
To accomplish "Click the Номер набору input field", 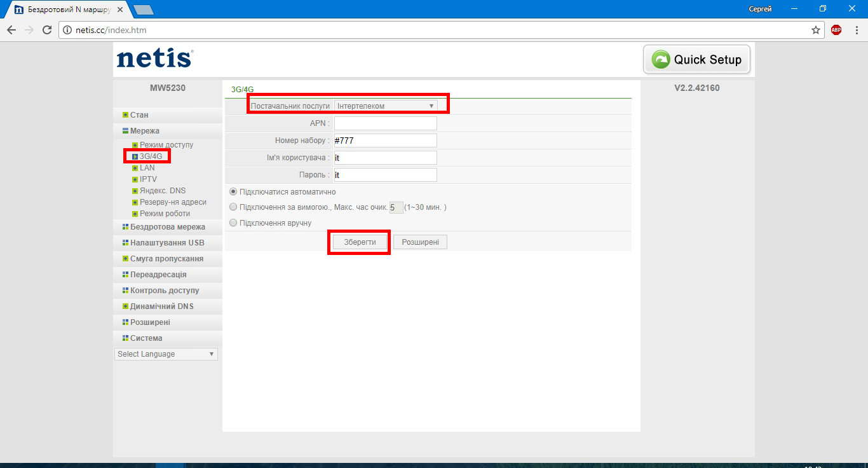I will [x=386, y=141].
